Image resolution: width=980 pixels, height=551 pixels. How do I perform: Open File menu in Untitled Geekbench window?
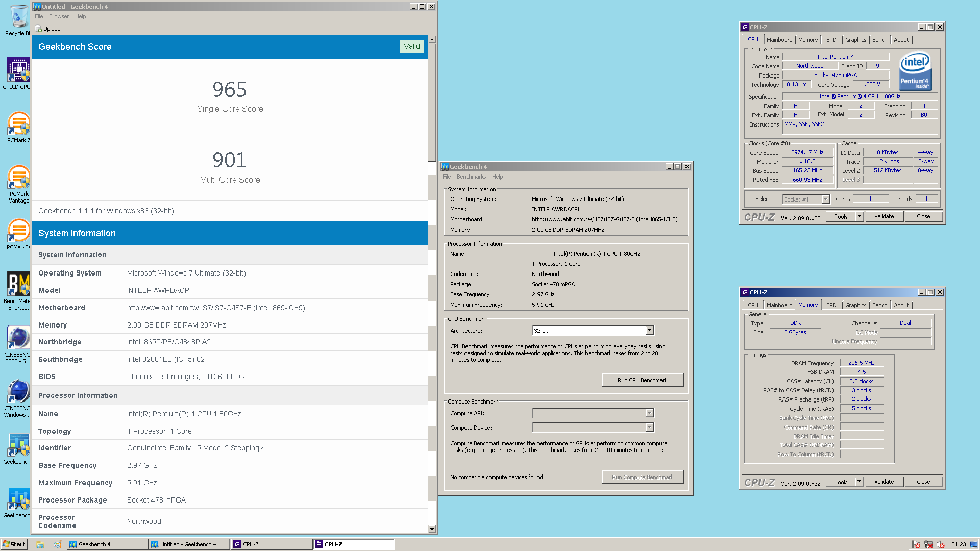[39, 16]
